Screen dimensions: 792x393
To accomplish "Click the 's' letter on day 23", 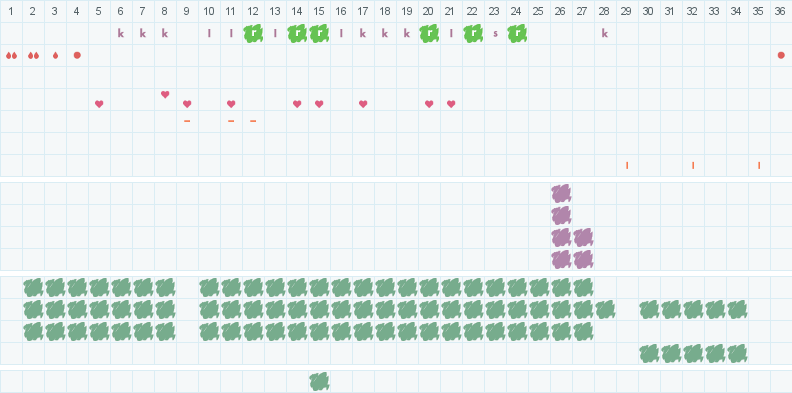I will (495, 34).
